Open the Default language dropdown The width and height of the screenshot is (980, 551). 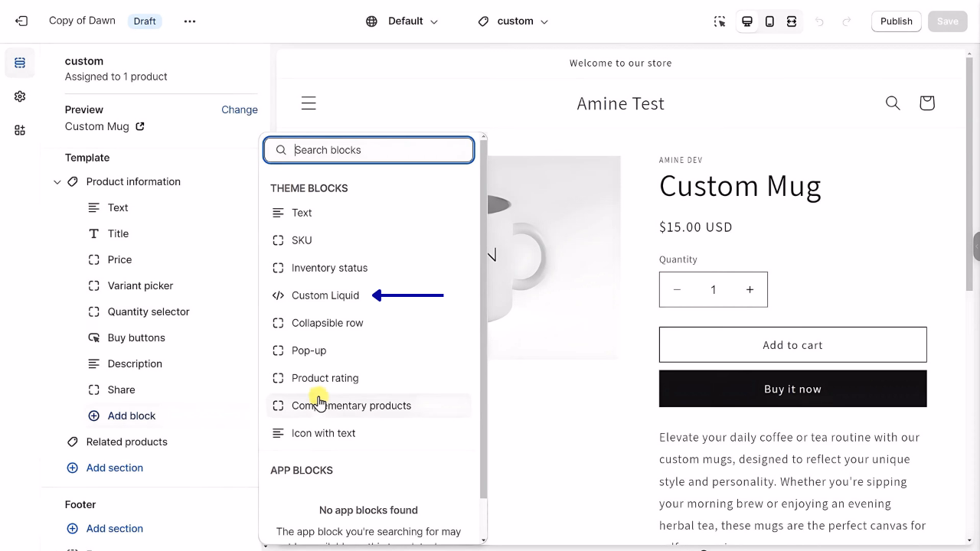[402, 21]
